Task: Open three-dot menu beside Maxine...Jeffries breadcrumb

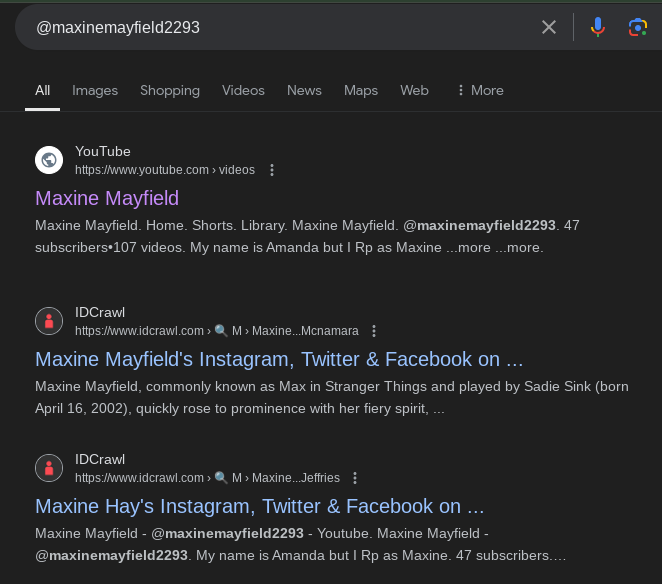Action: tap(355, 478)
